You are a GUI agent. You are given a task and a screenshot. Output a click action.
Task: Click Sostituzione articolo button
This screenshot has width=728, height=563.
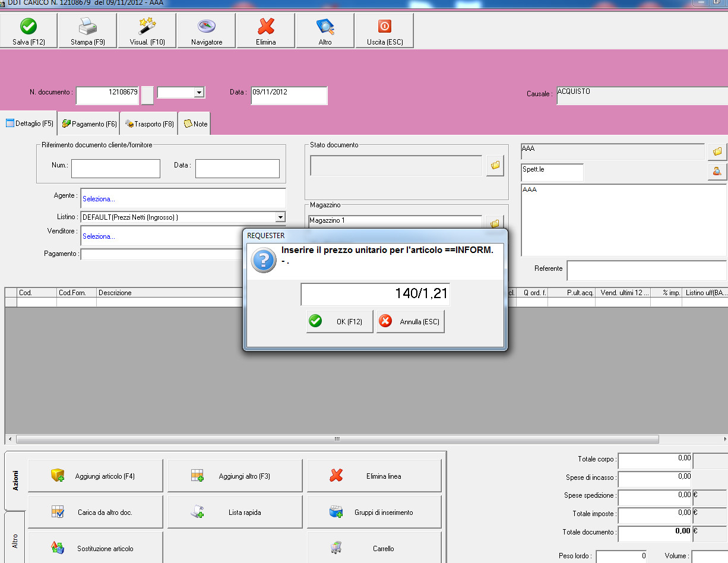coord(96,548)
